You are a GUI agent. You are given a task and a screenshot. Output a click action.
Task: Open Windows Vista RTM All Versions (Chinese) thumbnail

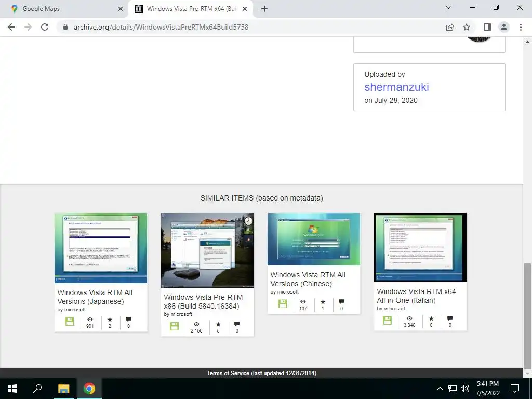coord(314,239)
